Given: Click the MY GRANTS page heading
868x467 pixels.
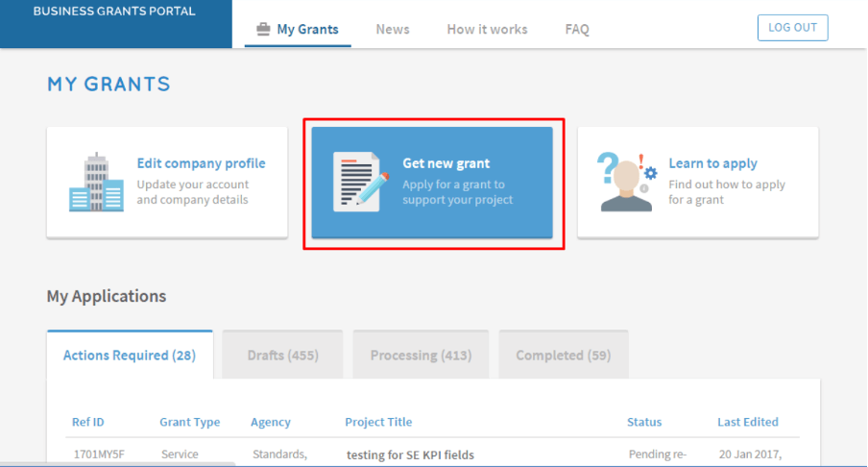Looking at the screenshot, I should 109,85.
